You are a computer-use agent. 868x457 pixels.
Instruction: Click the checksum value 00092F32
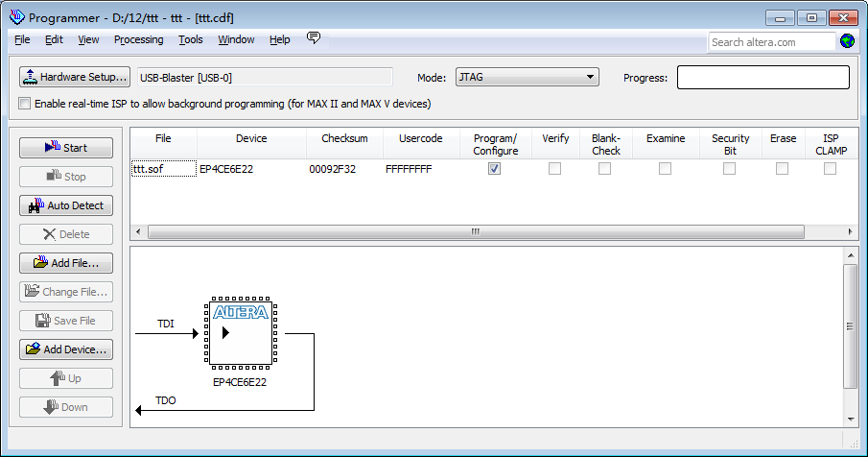pos(332,169)
